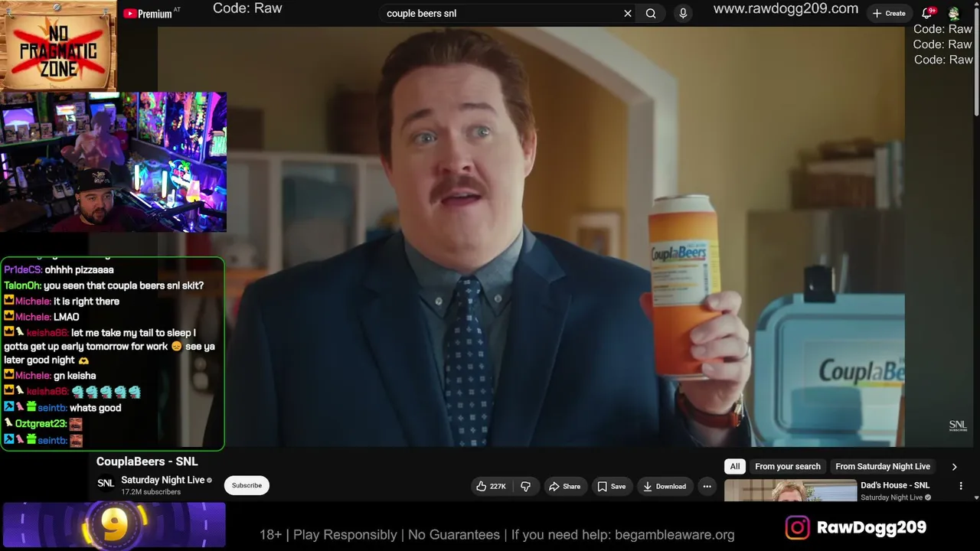Open the SNL channel avatar
Image resolution: width=980 pixels, height=551 pixels.
tap(106, 484)
